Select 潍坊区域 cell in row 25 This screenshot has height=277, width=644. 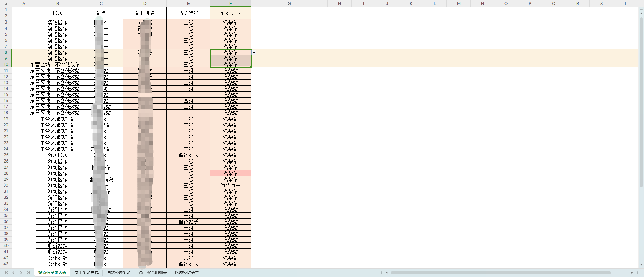(x=58, y=155)
